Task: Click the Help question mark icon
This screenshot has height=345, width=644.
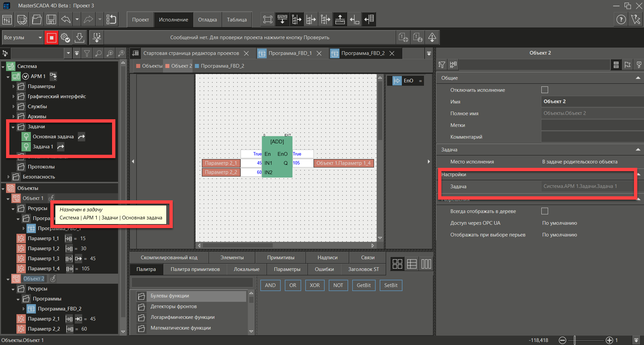Action: click(x=621, y=20)
